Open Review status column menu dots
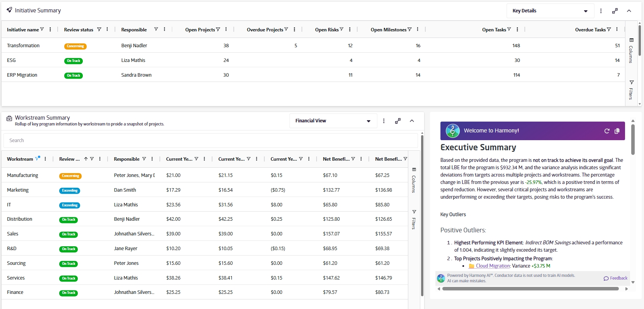The image size is (644, 309). click(107, 29)
